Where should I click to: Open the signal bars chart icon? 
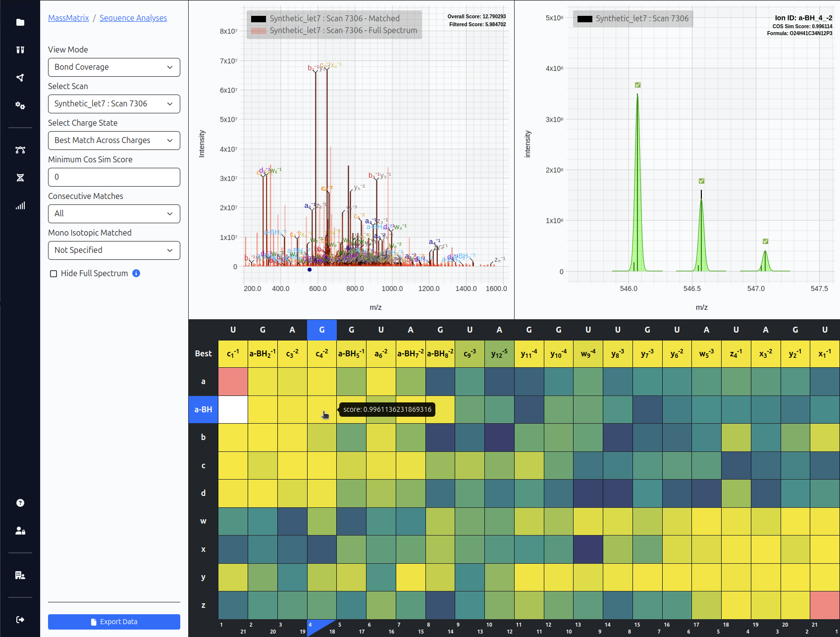[x=20, y=206]
